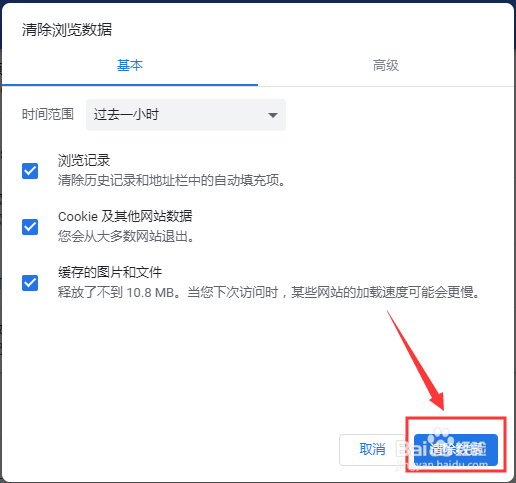516x483 pixels.
Task: Click the 清除历史记录和地址栏 description text
Action: pyautogui.click(x=172, y=180)
